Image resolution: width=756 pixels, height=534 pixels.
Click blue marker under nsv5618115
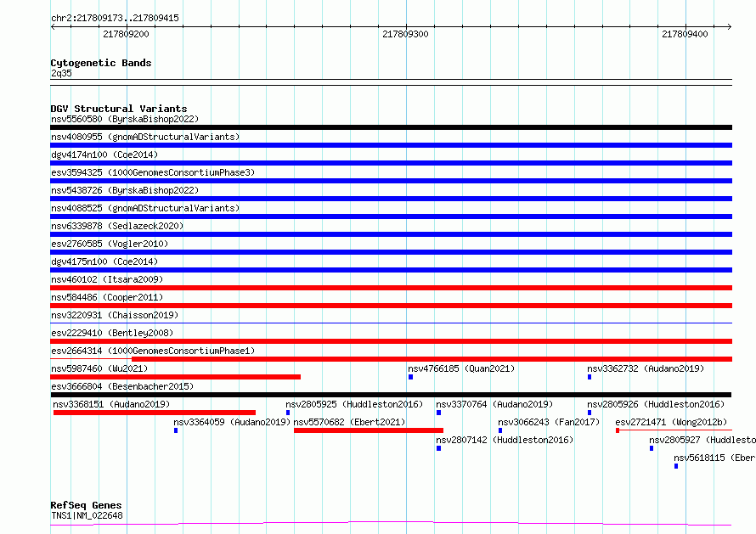click(x=676, y=466)
